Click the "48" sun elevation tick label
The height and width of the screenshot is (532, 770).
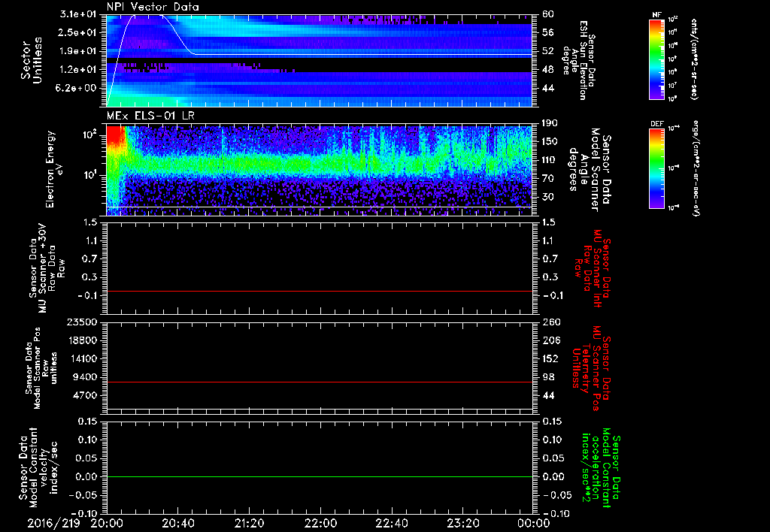click(548, 70)
